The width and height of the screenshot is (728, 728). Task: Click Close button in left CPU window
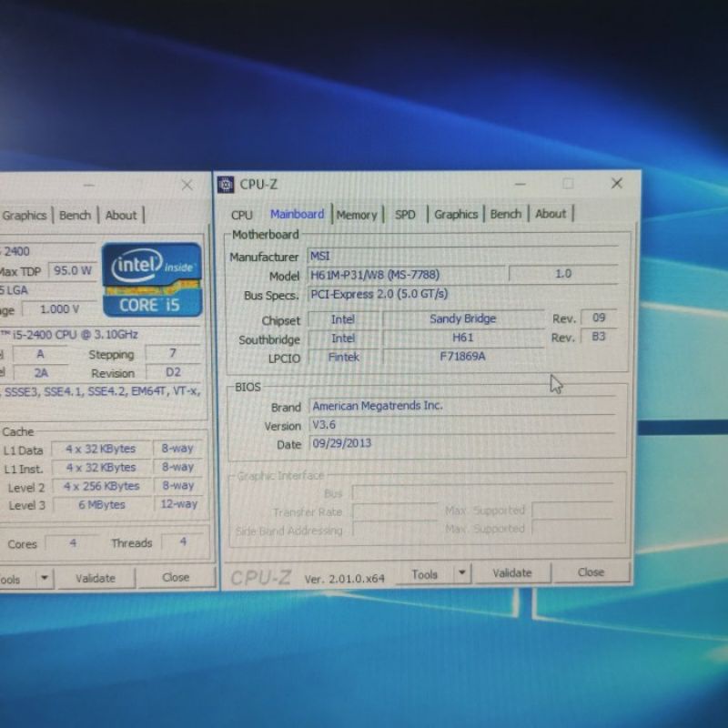tap(176, 577)
